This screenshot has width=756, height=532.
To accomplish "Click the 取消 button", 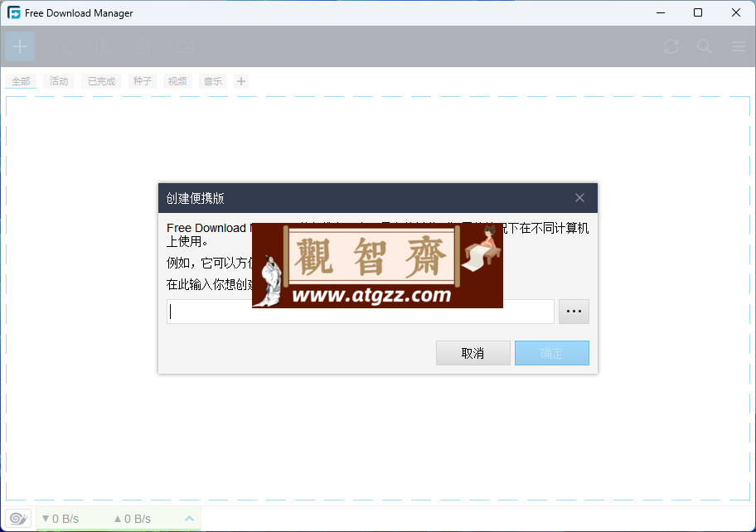I will [473, 353].
